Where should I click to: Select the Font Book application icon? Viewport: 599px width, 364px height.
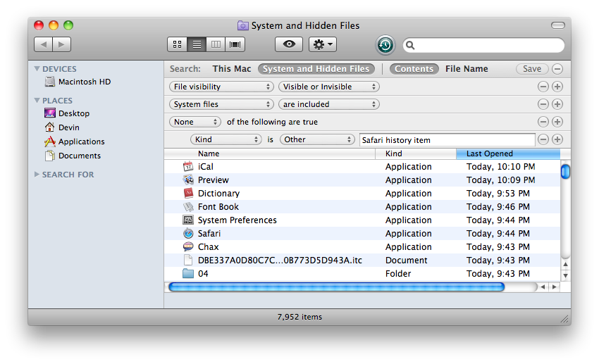188,207
